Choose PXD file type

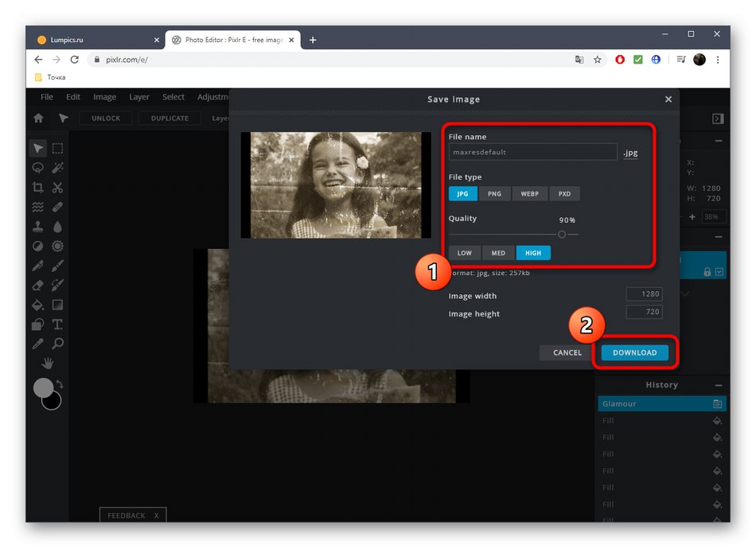tap(564, 194)
